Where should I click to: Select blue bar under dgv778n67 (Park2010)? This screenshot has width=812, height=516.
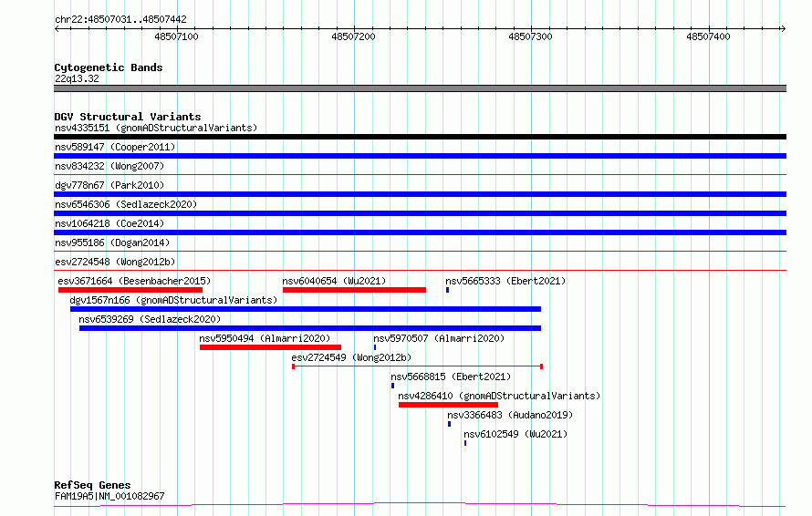[x=420, y=194]
